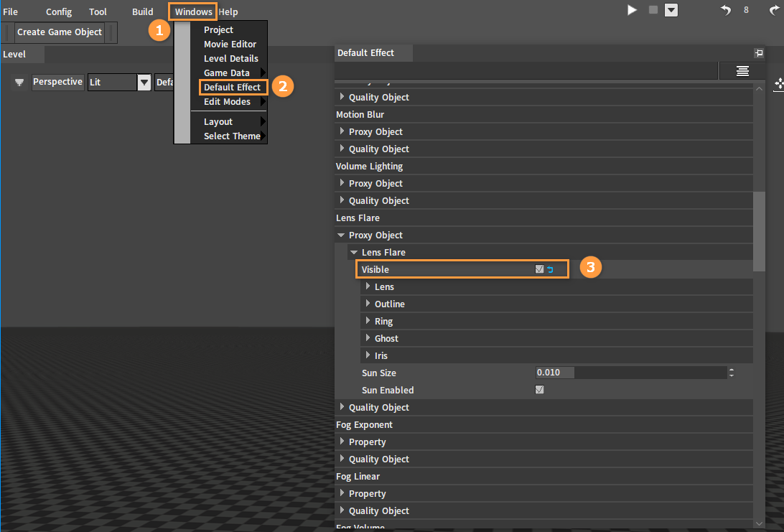
Task: Click the Windows menu
Action: coord(193,11)
